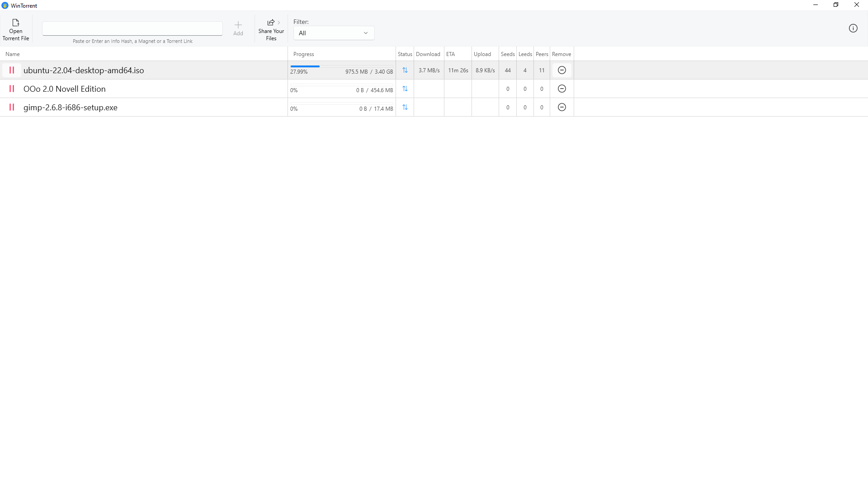Toggle pause on OOo 2.0 Novell Edition
Viewport: 868px width, 488px height.
point(12,89)
